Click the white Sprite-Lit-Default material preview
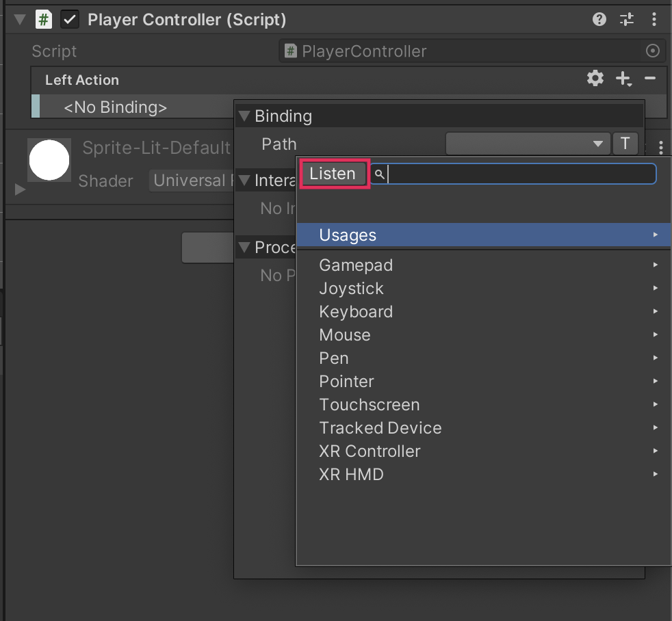The height and width of the screenshot is (621, 672). 49,160
